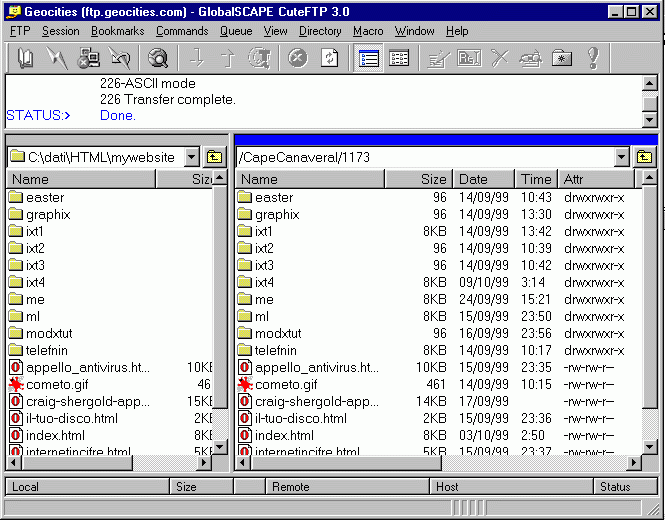Image resolution: width=665 pixels, height=520 pixels.
Task: Click the Quick Connect lightning icon
Action: [x=57, y=58]
